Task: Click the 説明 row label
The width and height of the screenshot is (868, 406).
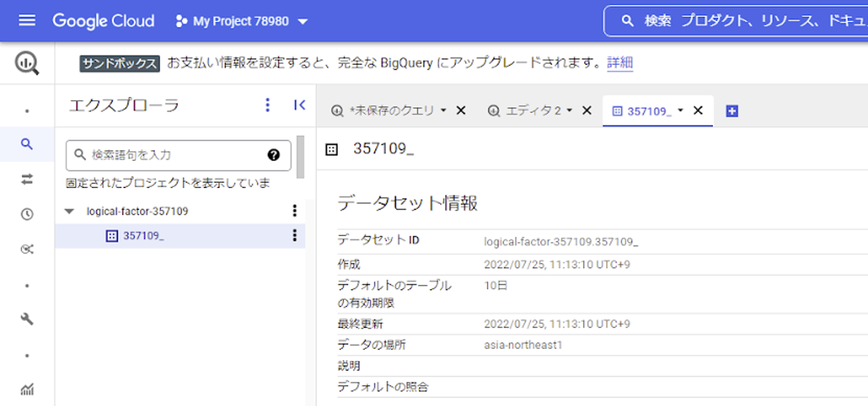Action: point(349,366)
